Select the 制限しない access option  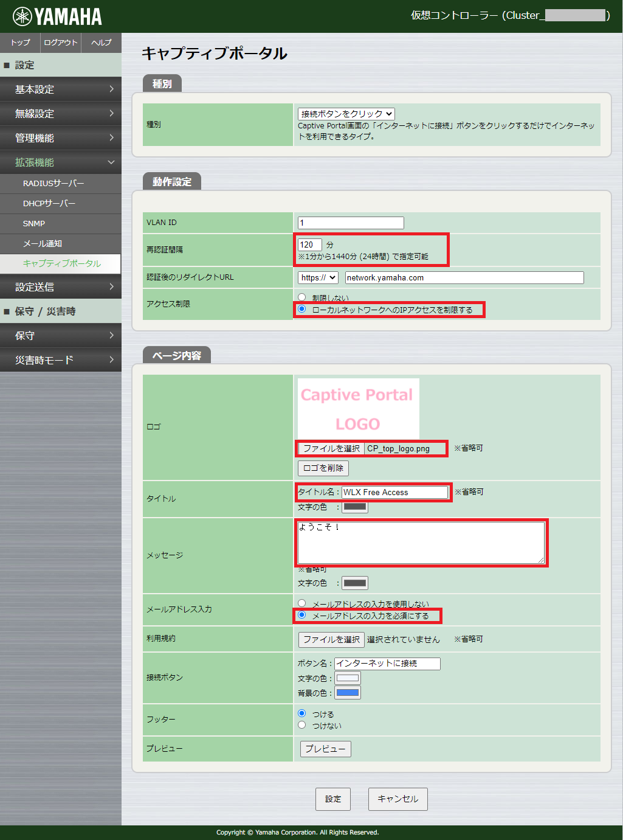coord(302,297)
